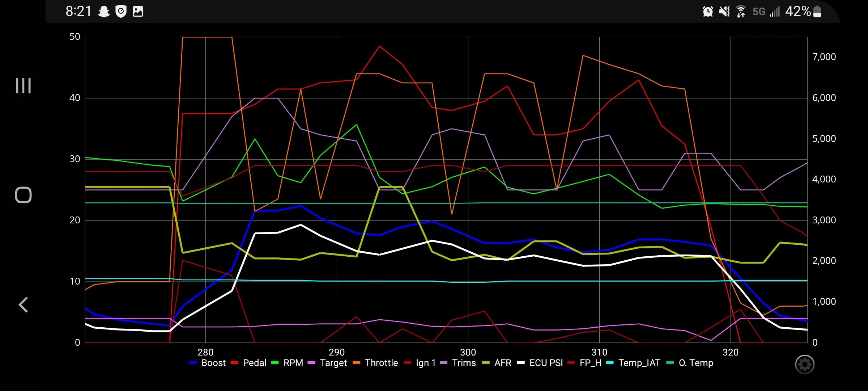Tap the picture notification icon

click(x=138, y=12)
